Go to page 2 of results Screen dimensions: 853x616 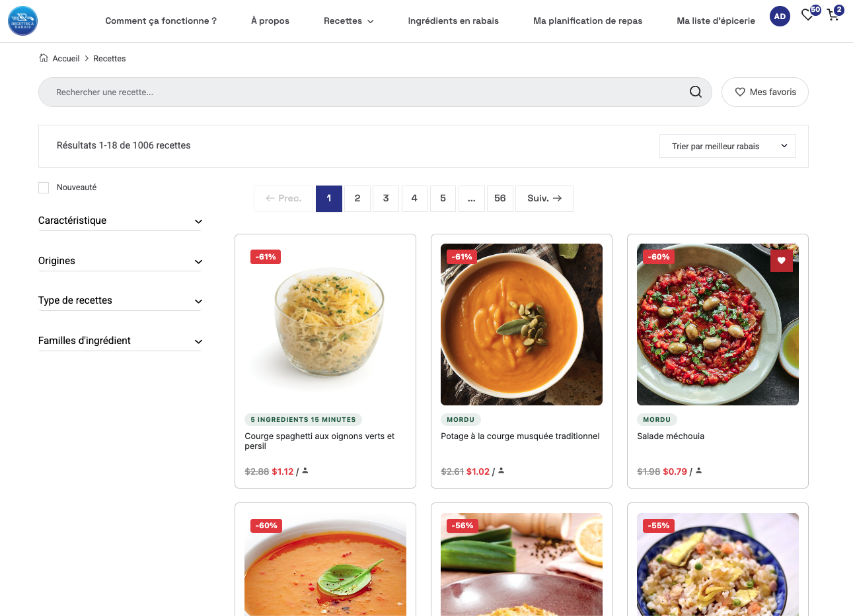click(x=357, y=198)
